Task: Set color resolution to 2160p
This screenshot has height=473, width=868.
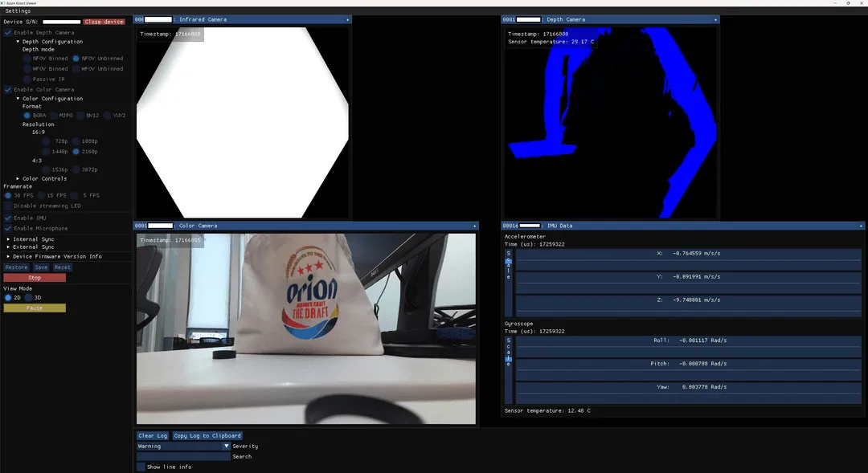Action: click(x=76, y=152)
